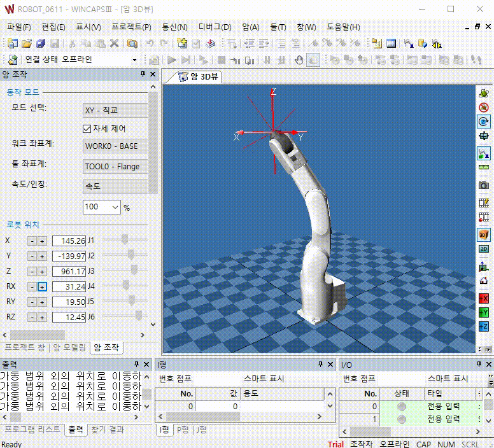Switch to the 암 모델링 tab
The height and width of the screenshot is (448, 494).
click(69, 347)
